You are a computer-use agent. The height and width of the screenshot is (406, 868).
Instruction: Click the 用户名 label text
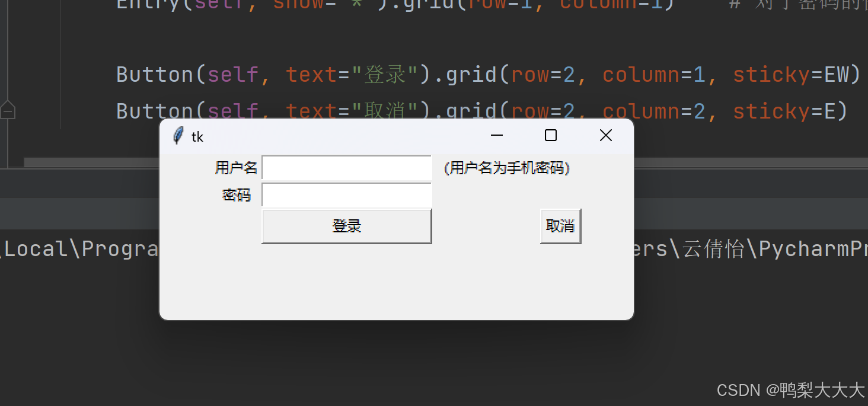[236, 168]
